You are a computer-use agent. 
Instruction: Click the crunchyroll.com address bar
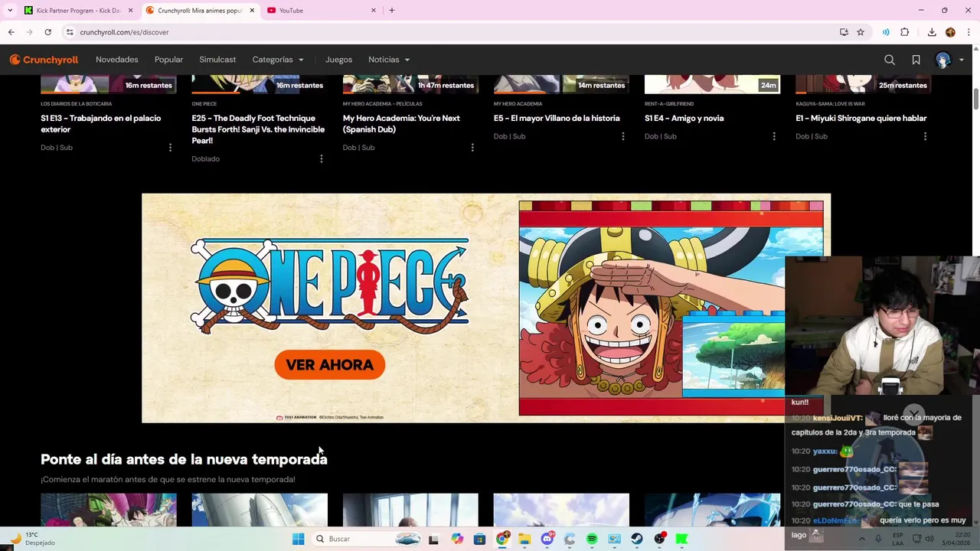[x=452, y=32]
